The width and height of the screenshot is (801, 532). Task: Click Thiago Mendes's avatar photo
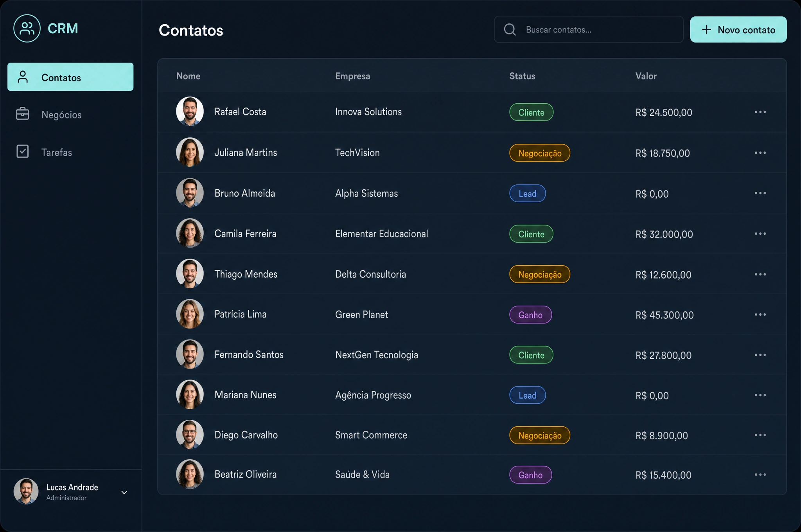pos(190,274)
